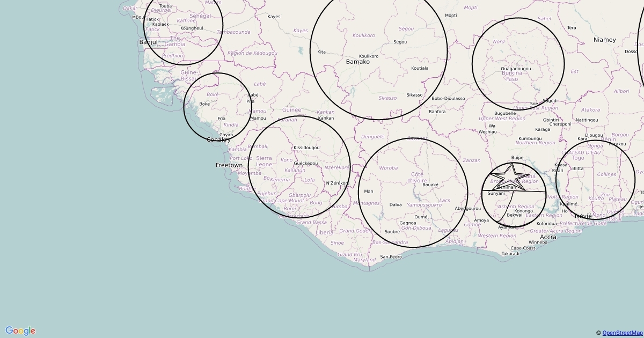
Task: Click the San-Pédro coastal town label
Action: tap(391, 256)
